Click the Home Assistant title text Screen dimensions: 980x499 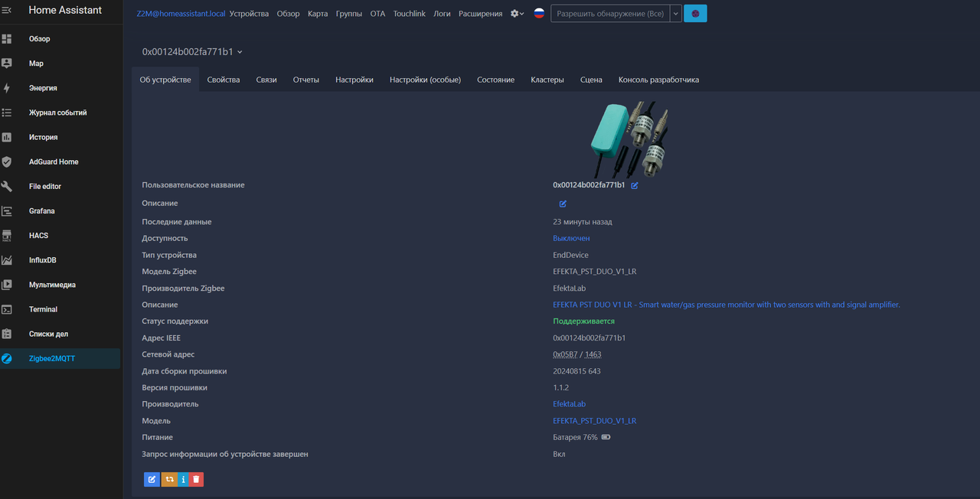[x=65, y=11]
